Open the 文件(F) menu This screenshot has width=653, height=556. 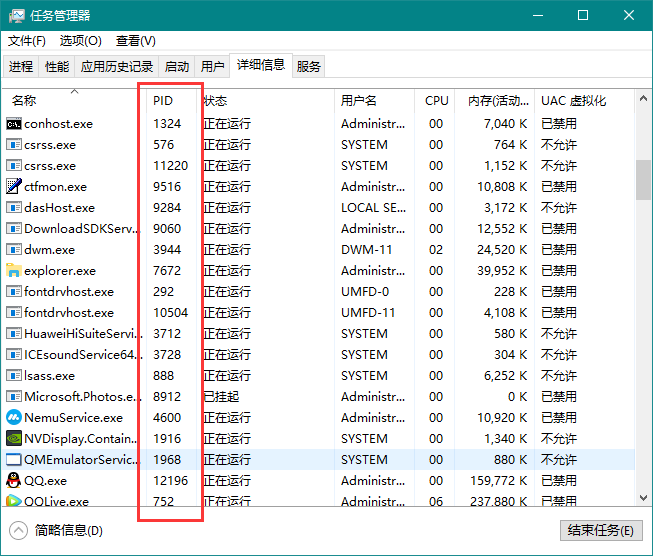point(27,41)
